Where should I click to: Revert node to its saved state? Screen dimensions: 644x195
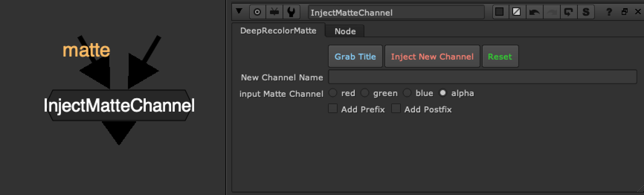click(x=568, y=12)
